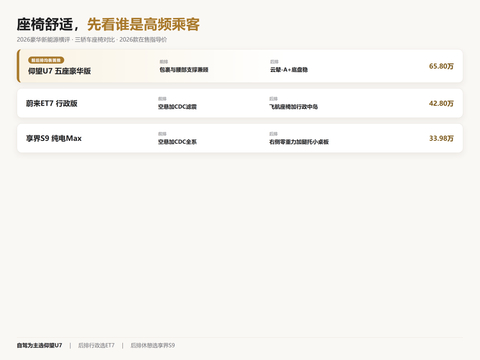Click 右侧零重力加腿托小桌板 in the S9 row
This screenshot has height=360, width=480.
point(299,142)
